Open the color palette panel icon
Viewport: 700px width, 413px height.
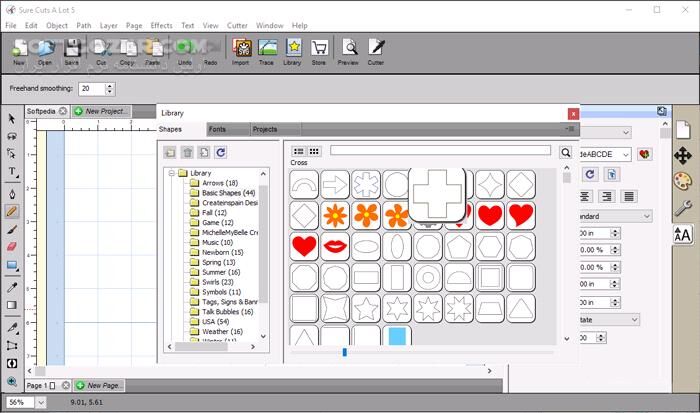[x=683, y=181]
